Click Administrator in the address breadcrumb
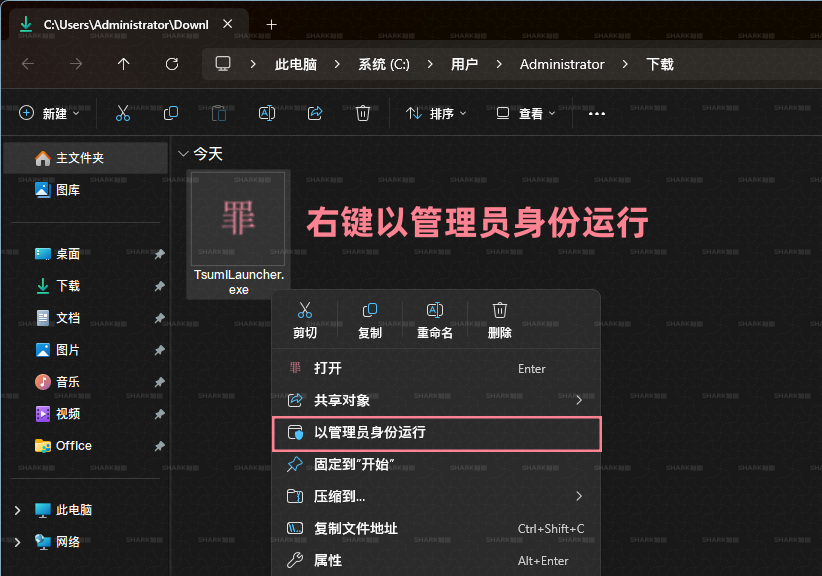This screenshot has height=576, width=822. [562, 64]
